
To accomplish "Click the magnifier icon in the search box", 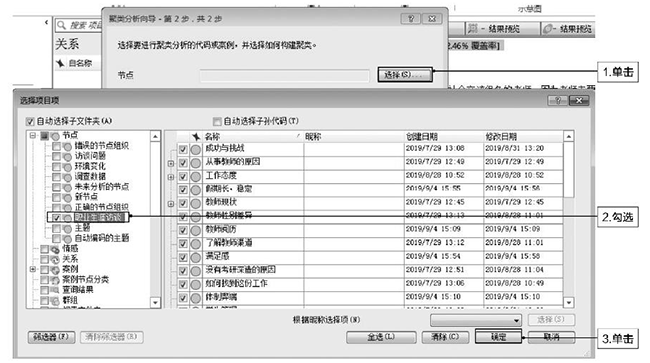I will point(61,25).
